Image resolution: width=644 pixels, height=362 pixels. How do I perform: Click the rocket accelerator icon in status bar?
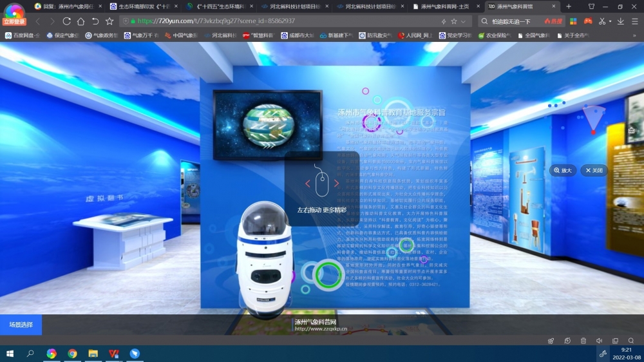[x=551, y=341]
